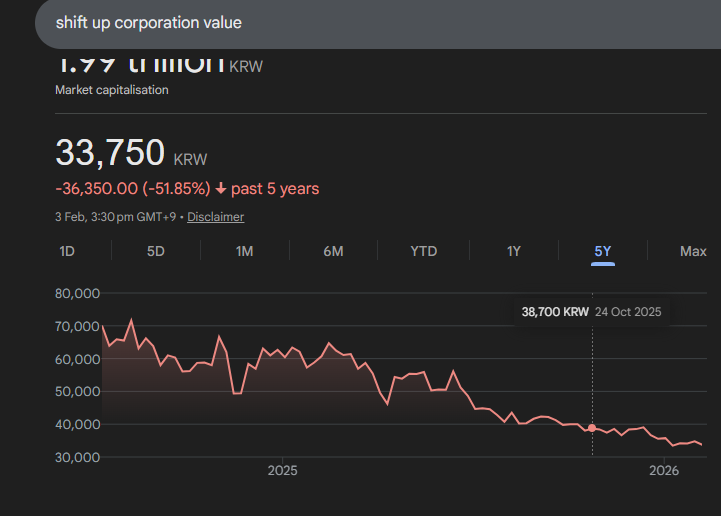Switch to the 1M chart range
Viewport: 721px width, 516px height.
point(244,251)
